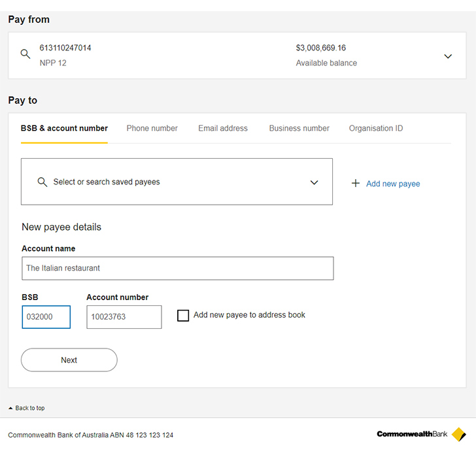Click the magnifier icon in saved payees field

[42, 182]
